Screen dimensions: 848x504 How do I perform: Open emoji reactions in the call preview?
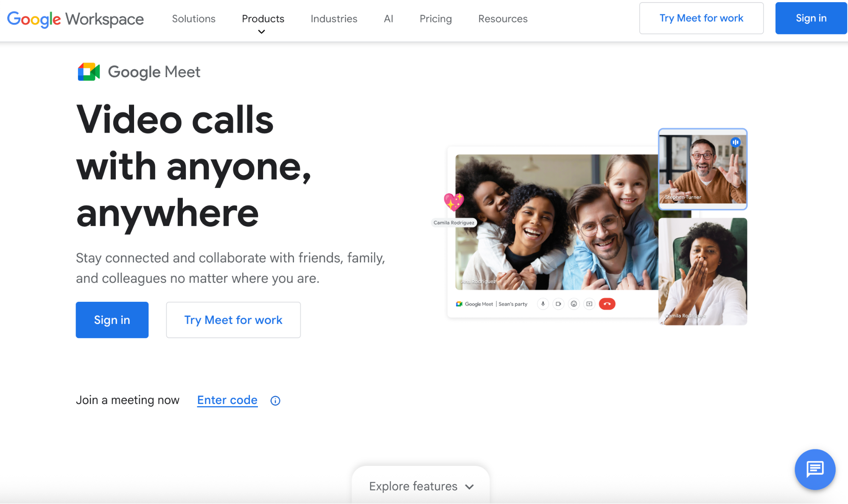pos(574,304)
